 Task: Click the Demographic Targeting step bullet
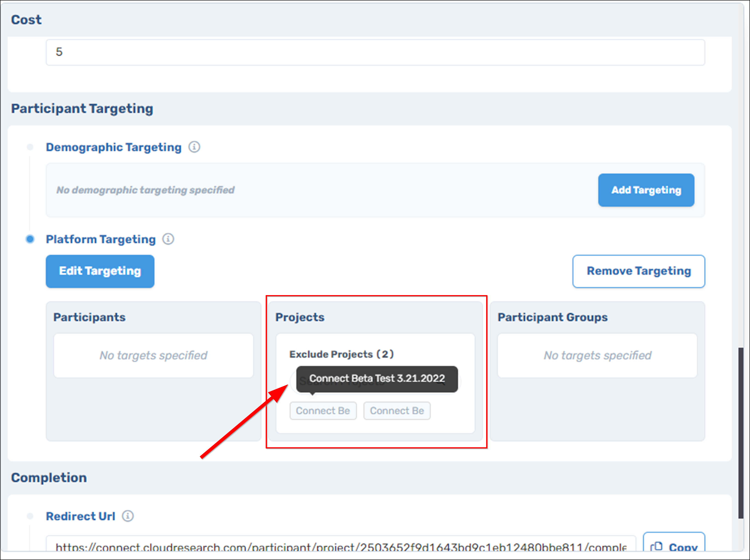[x=30, y=147]
